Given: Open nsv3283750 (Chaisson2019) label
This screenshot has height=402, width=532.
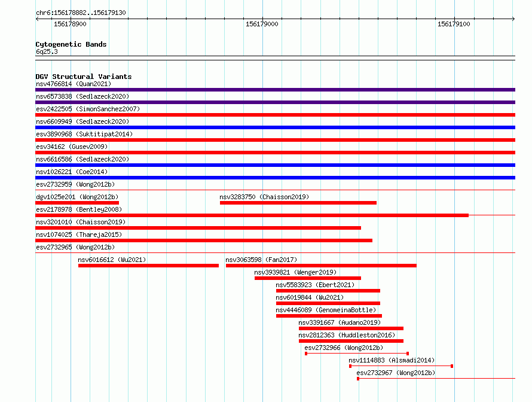Looking at the screenshot, I should click(x=264, y=197).
